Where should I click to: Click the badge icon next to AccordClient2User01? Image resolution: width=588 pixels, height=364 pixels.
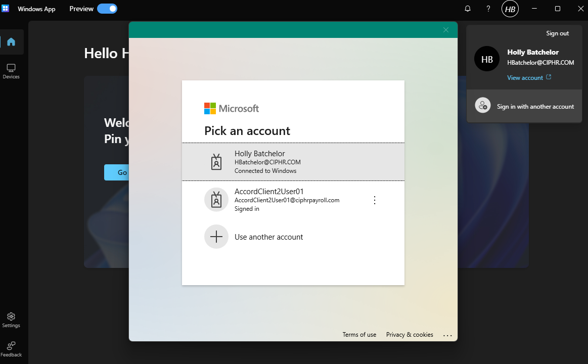point(216,199)
